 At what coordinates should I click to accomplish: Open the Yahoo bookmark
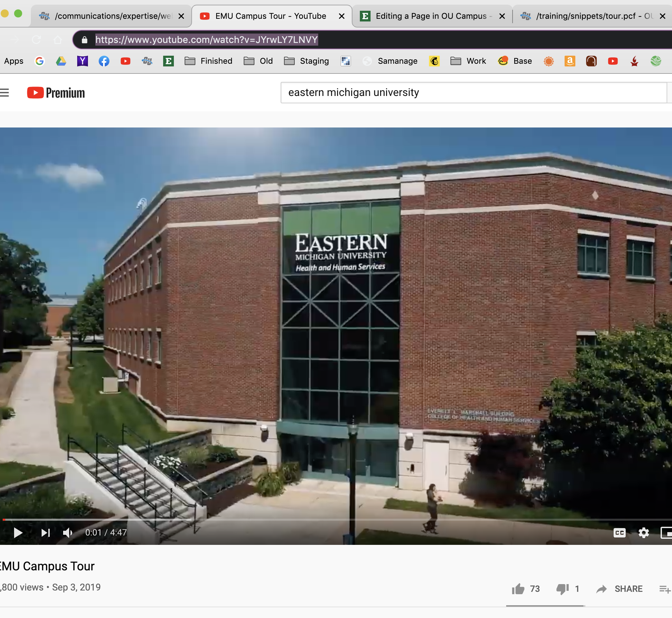tap(83, 61)
